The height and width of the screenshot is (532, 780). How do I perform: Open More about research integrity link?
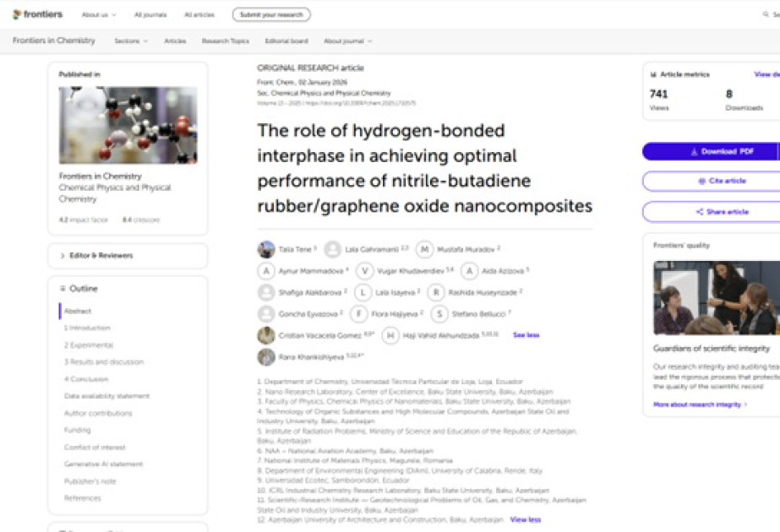[x=700, y=404]
